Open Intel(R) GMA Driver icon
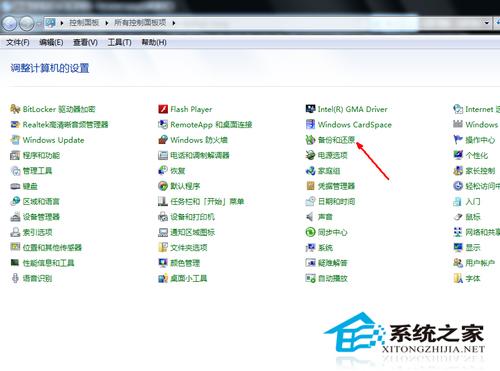 [x=310, y=109]
